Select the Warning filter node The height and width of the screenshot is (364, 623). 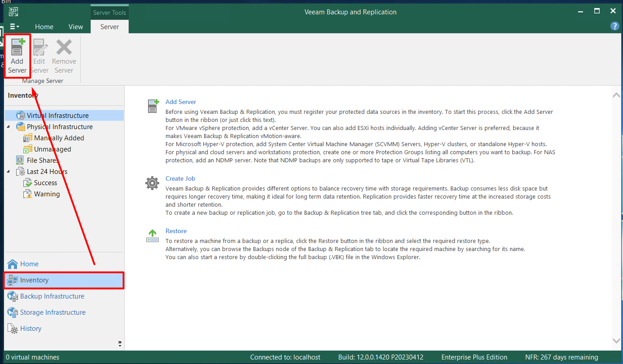47,194
